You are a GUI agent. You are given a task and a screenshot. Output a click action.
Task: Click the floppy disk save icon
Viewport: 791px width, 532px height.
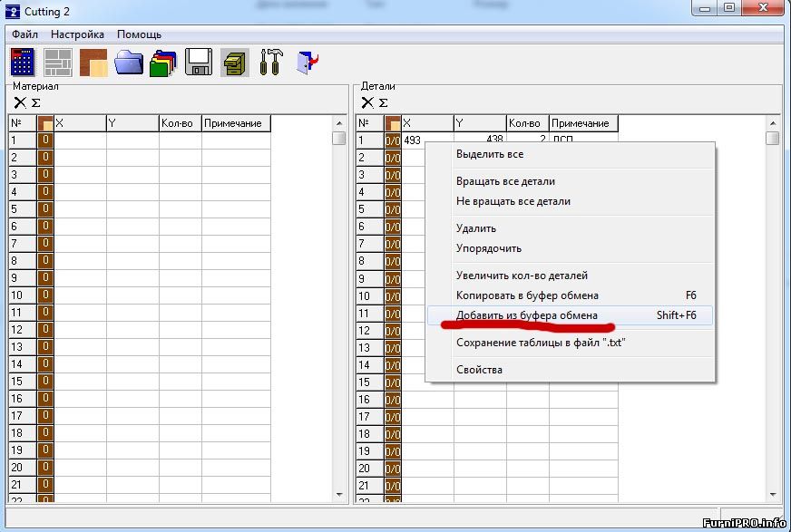pyautogui.click(x=199, y=63)
